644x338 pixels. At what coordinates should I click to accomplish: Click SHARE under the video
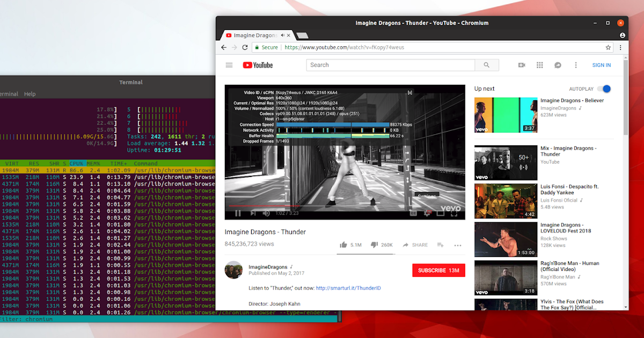click(x=415, y=245)
